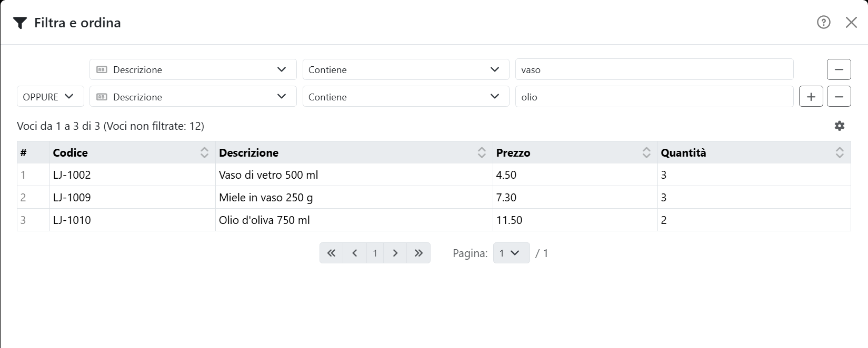Screen dimensions: 868x348
Task: Click 'Vaso di vetro 500 ml' cell
Action: pyautogui.click(x=354, y=175)
